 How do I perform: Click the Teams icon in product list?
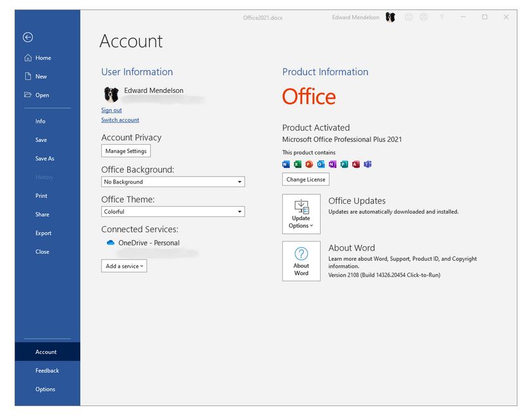tap(367, 164)
